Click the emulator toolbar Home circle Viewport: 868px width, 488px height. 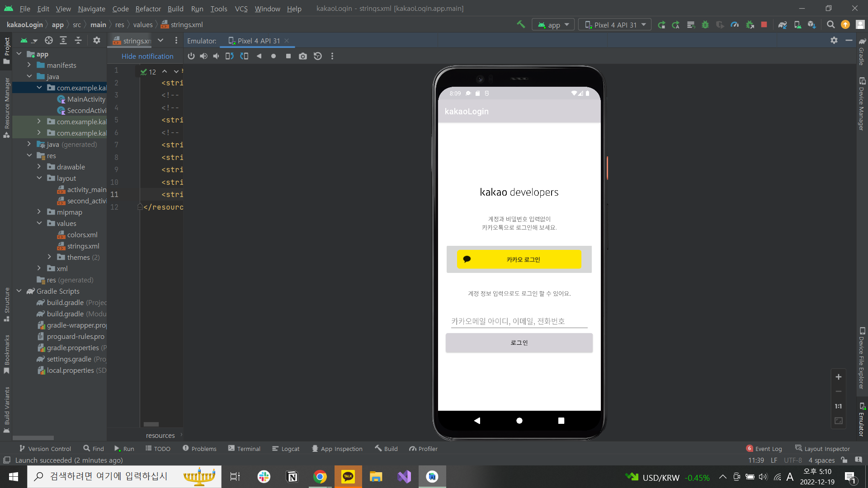coord(274,56)
